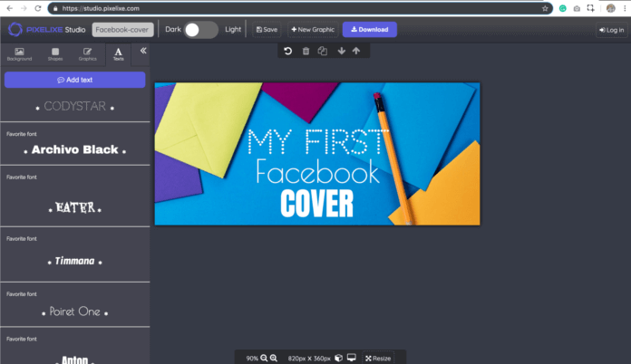The height and width of the screenshot is (364, 631).
Task: Open the Background tab
Action: (19, 53)
